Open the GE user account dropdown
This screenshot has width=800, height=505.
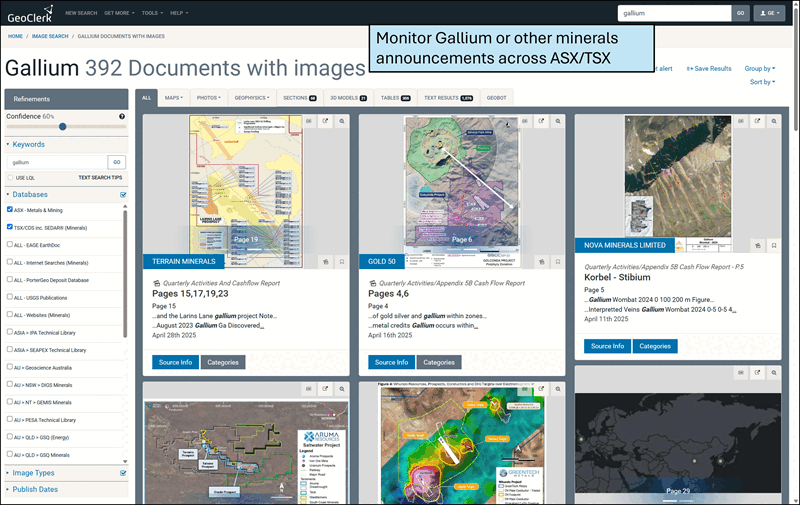(x=769, y=13)
